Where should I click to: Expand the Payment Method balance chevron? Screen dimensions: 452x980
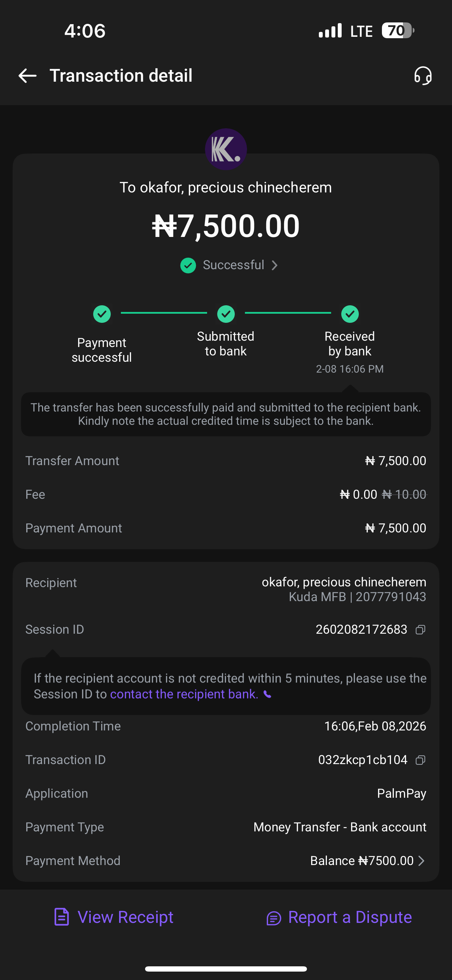[x=421, y=861]
